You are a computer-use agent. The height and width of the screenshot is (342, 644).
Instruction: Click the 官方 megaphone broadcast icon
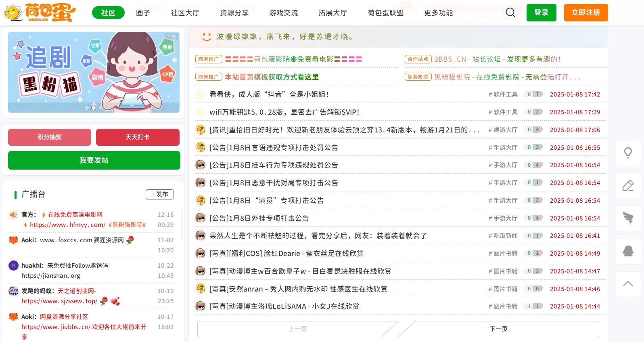[14, 215]
